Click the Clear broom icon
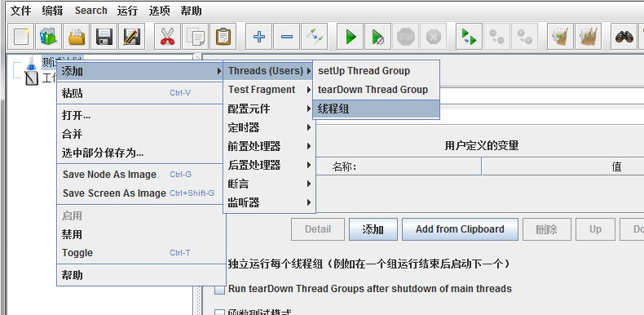This screenshot has height=315, width=644. [x=560, y=37]
